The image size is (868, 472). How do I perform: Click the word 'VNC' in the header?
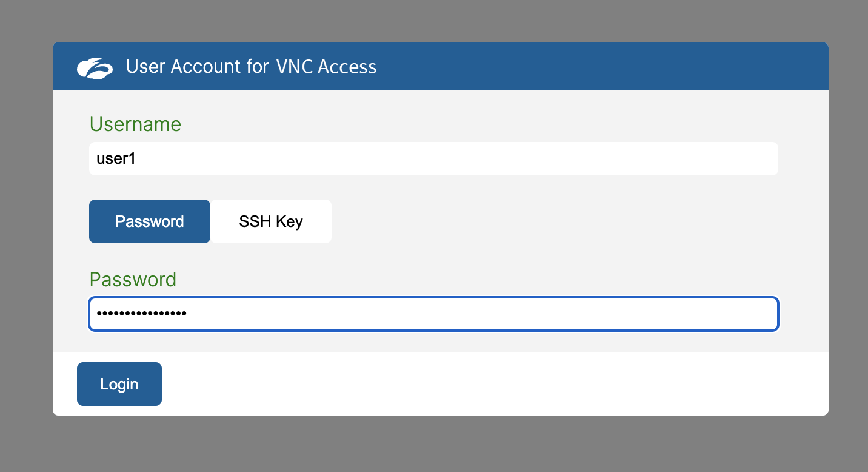point(294,67)
